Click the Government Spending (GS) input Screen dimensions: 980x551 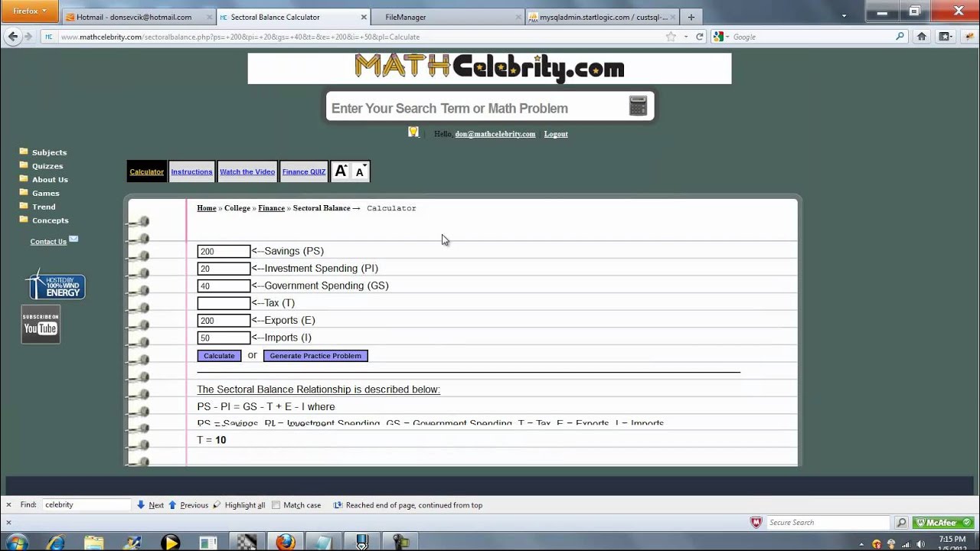[x=224, y=286]
